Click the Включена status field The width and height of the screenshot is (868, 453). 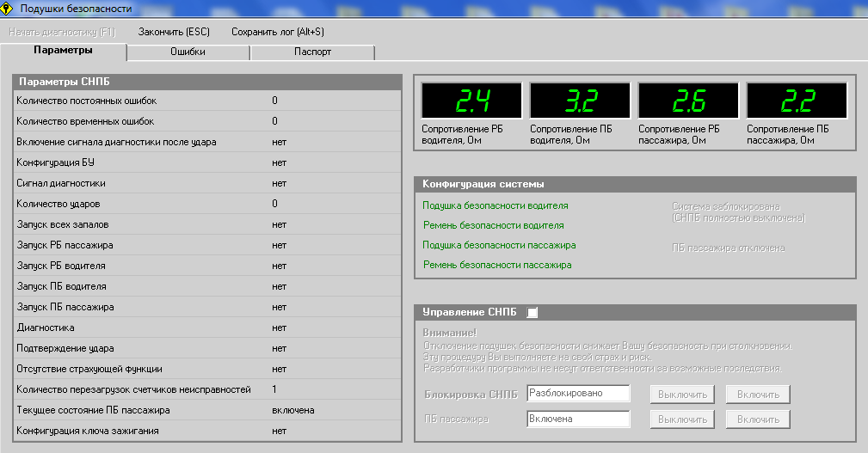pos(578,419)
